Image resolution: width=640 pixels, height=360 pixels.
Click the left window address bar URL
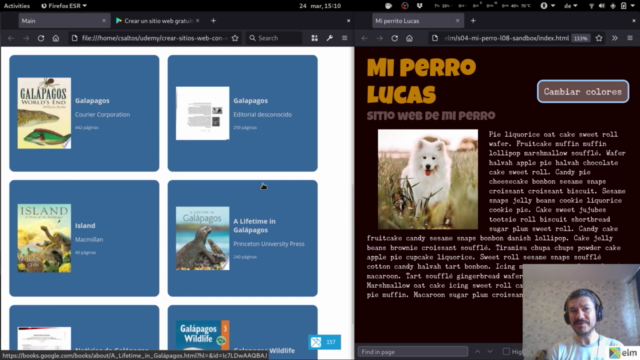click(154, 38)
